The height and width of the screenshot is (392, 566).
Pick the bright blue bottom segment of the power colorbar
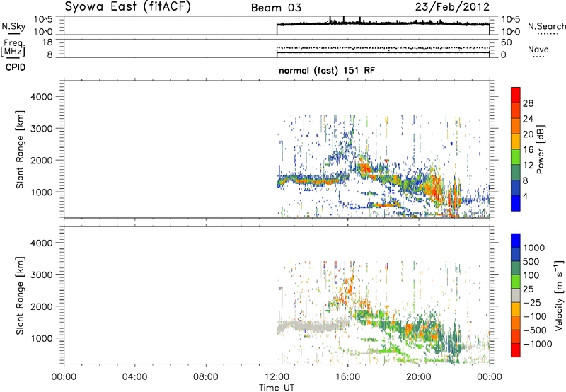click(x=516, y=203)
